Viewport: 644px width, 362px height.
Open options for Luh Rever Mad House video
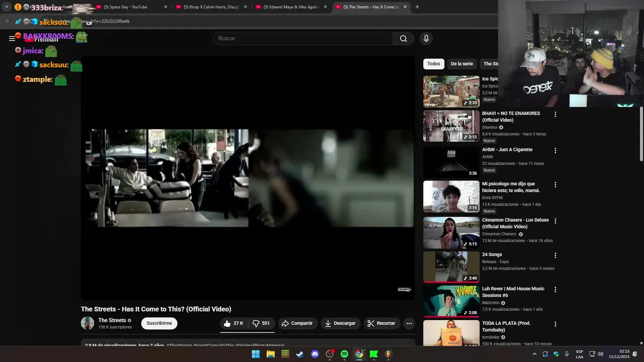(555, 290)
